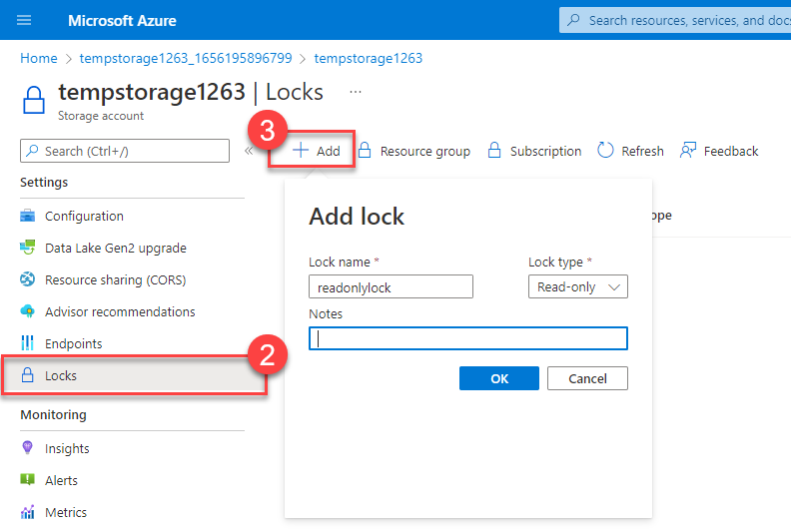Click the Advisor recommendations icon
The height and width of the screenshot is (532, 791).
28,312
